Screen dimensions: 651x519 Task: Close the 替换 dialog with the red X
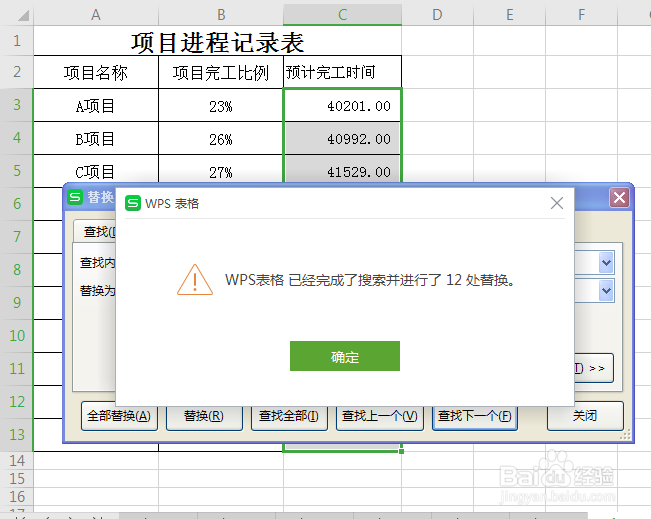[x=619, y=197]
